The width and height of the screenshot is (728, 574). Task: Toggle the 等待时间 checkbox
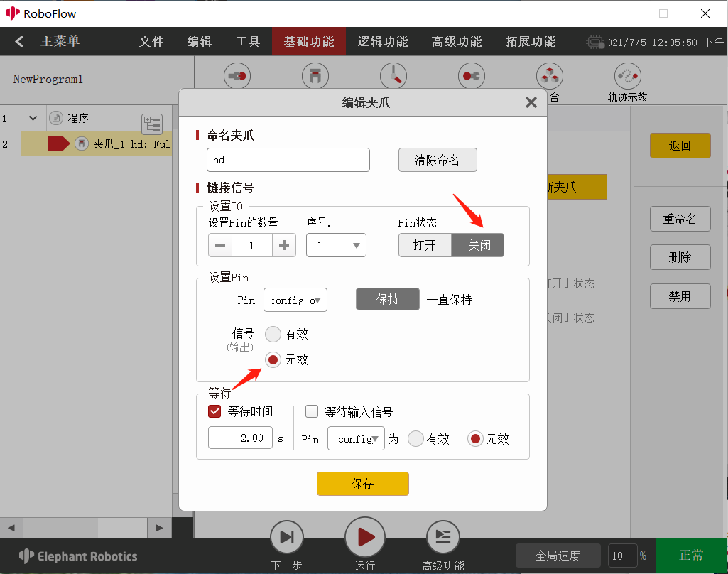pos(214,411)
